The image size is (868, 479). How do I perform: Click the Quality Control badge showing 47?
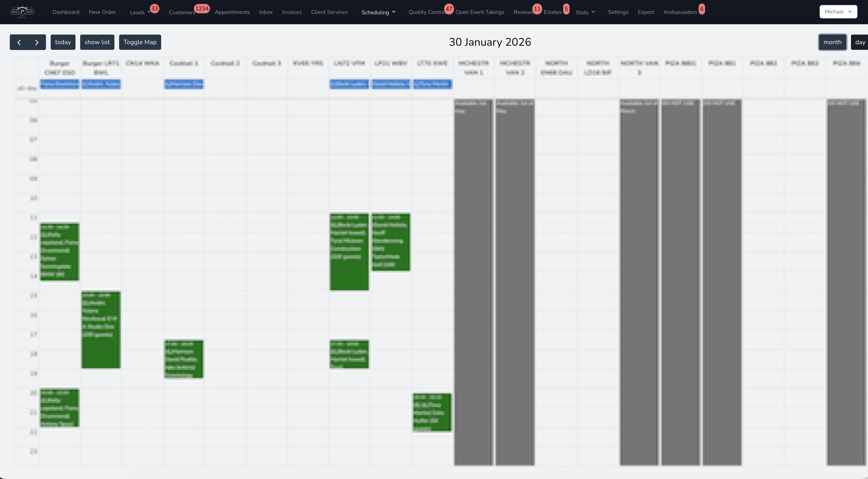(449, 9)
